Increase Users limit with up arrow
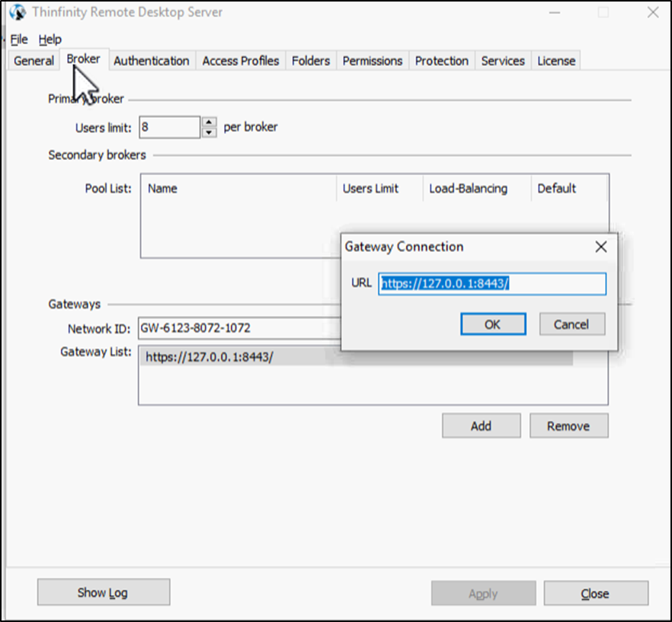 (210, 122)
